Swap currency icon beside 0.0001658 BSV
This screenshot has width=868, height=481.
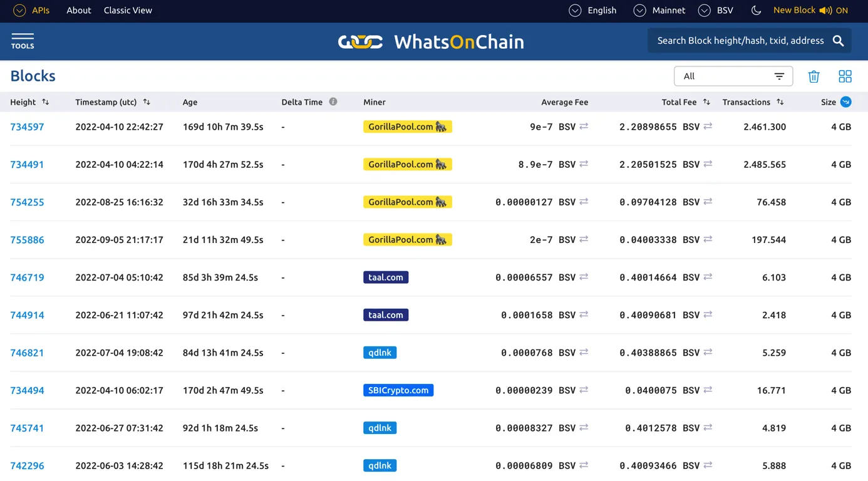coord(584,314)
